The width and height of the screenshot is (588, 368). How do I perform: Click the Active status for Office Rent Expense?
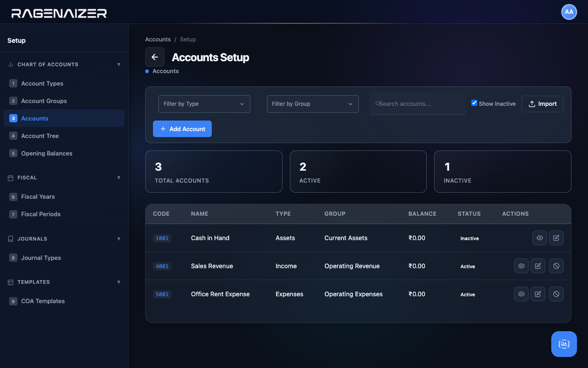468,294
